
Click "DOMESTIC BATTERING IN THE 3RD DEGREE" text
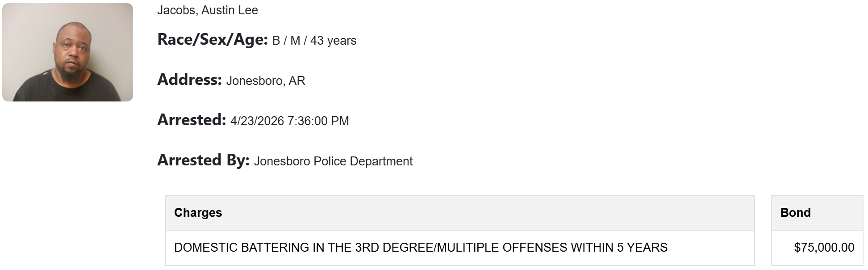point(303,248)
